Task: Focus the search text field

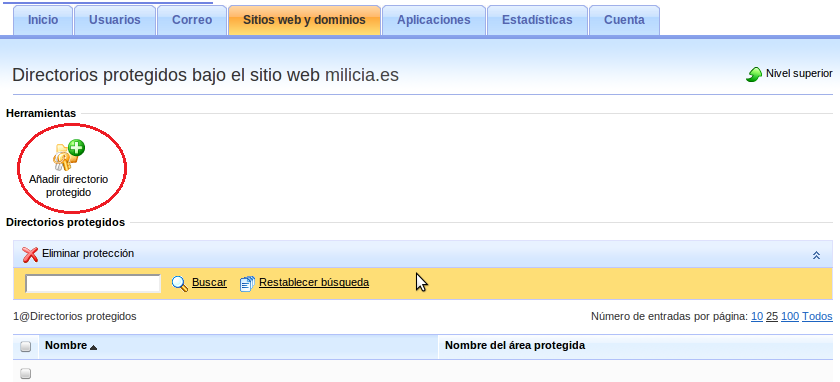Action: pos(93,283)
